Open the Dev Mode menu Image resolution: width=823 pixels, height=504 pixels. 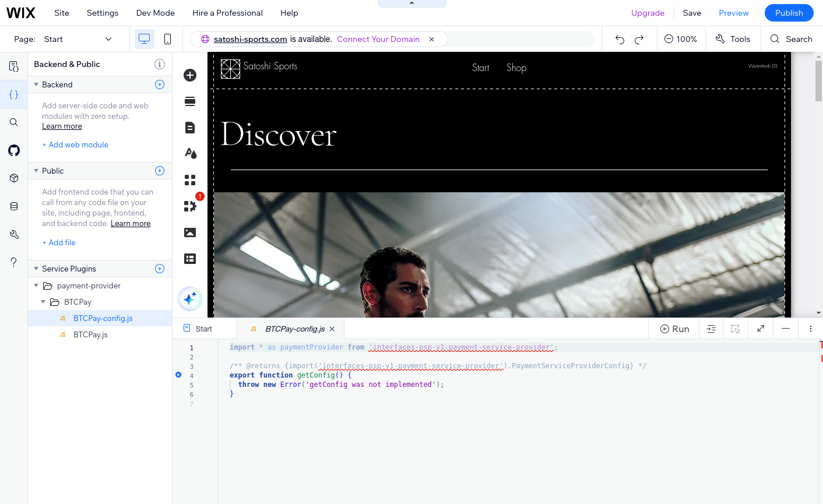[x=155, y=13]
